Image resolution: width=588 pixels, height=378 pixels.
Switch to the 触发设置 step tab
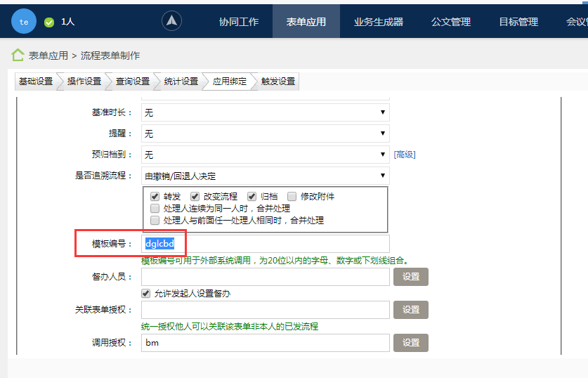(x=278, y=82)
